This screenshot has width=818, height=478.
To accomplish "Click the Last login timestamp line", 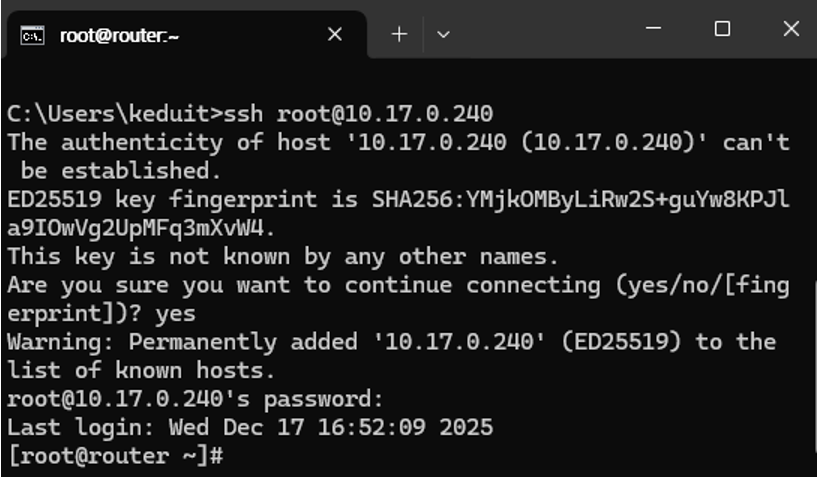I will 250,427.
